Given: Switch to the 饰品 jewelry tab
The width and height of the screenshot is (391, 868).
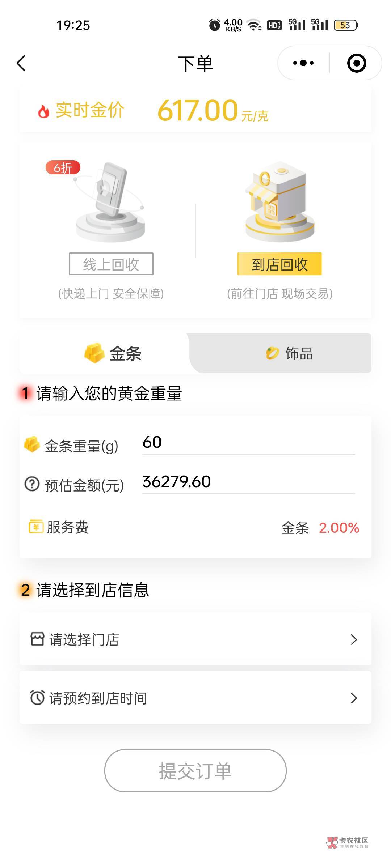Looking at the screenshot, I should tap(289, 353).
